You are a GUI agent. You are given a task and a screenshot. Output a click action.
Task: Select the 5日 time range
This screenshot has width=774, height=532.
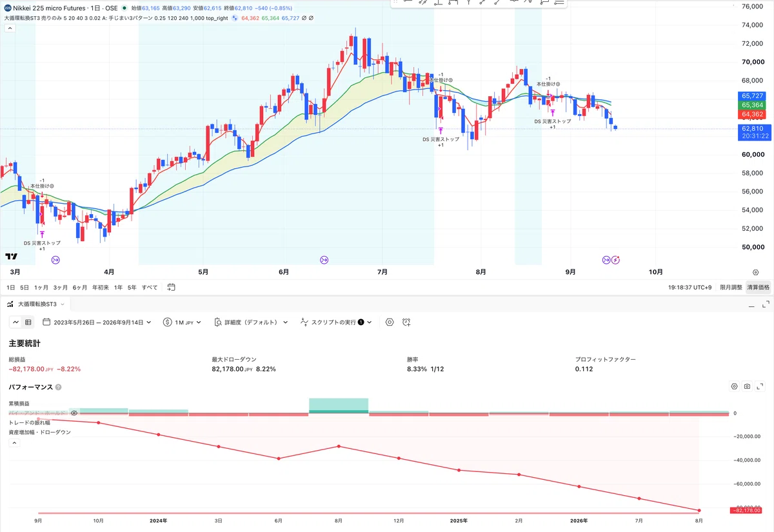[25, 287]
